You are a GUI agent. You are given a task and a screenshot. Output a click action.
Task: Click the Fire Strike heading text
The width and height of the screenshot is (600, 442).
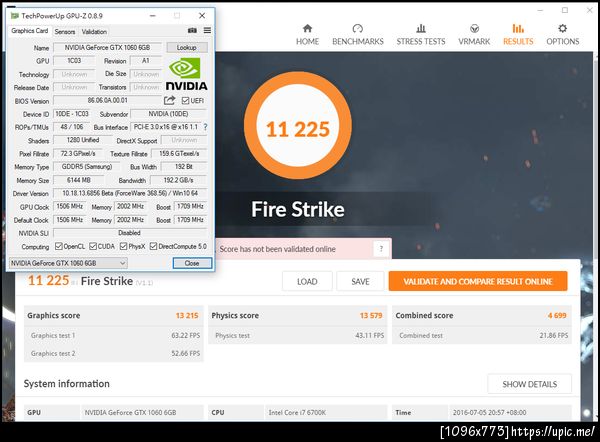[x=298, y=209]
